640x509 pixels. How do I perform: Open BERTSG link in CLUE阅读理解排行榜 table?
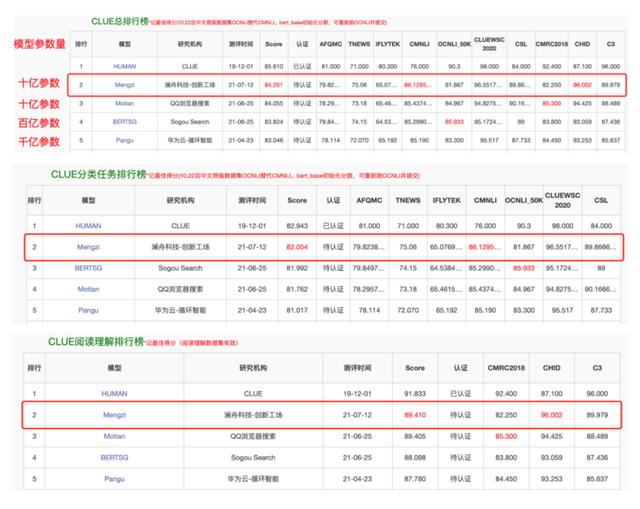[x=114, y=458]
